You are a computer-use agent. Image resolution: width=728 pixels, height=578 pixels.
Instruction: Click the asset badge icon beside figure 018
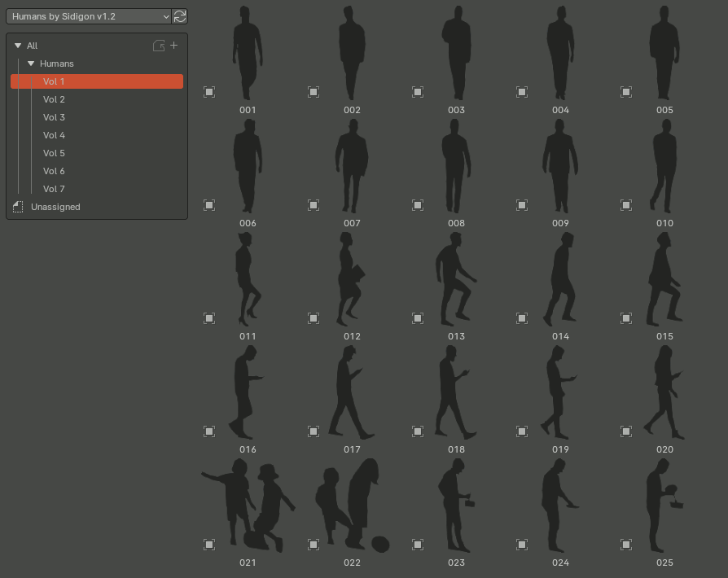418,431
